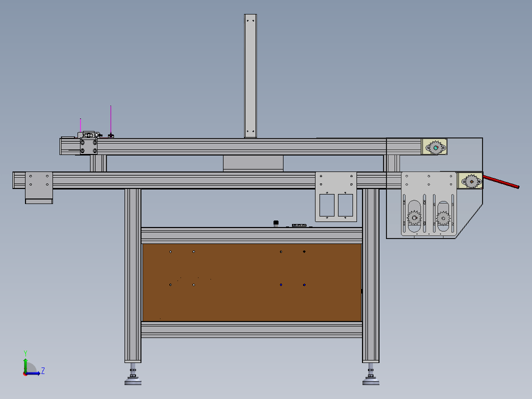Select the gray bracket plate at the far left
The height and width of the screenshot is (399, 532).
[39, 187]
